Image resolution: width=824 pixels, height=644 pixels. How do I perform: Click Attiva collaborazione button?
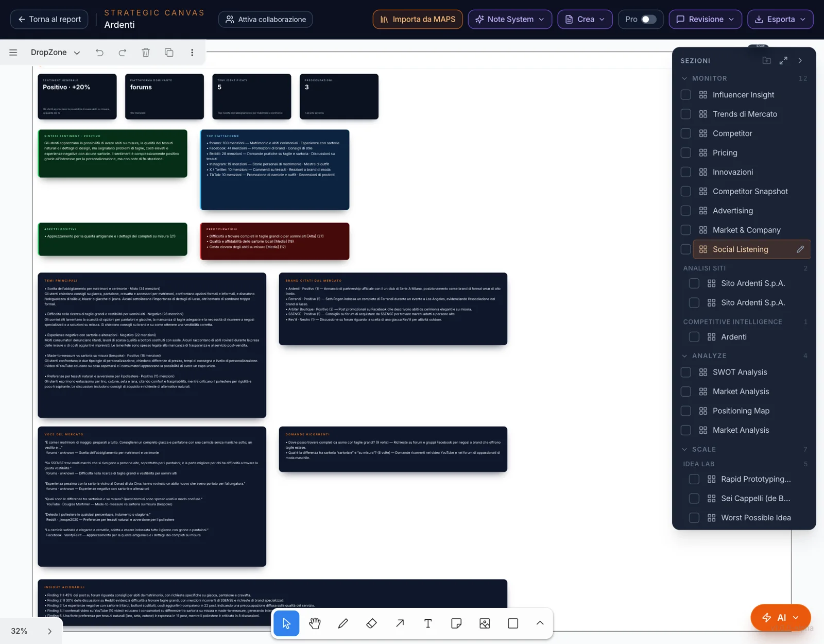266,20
